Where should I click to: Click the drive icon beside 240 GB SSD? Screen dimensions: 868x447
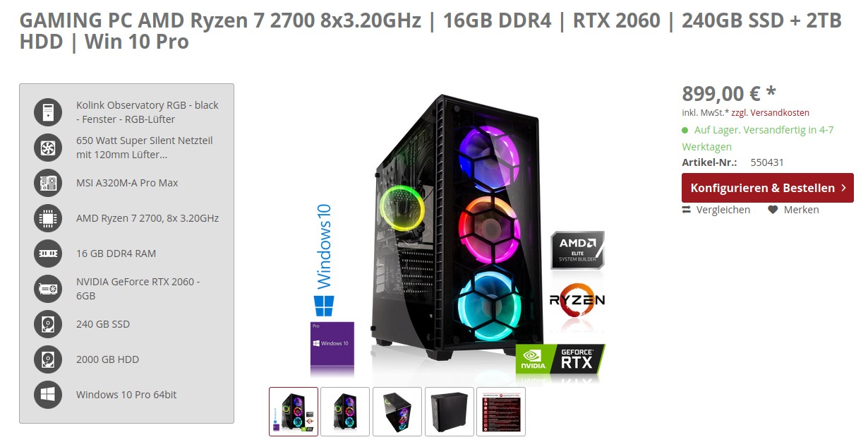pyautogui.click(x=48, y=323)
